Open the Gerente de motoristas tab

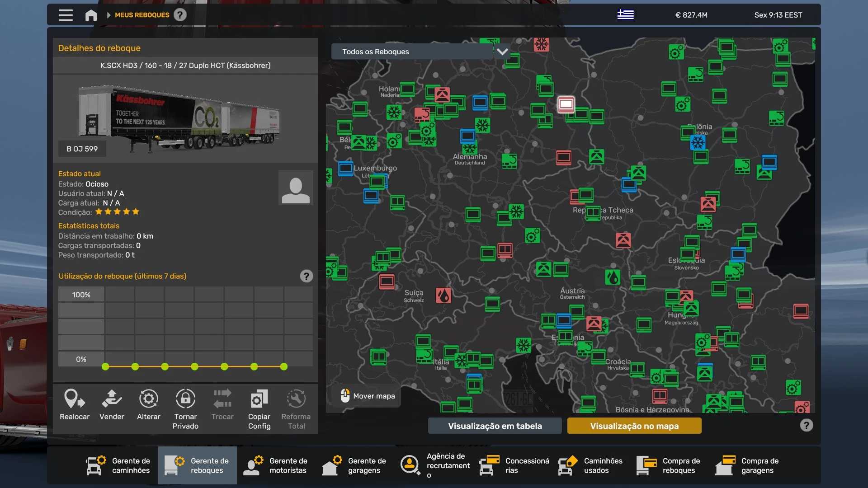tap(276, 465)
